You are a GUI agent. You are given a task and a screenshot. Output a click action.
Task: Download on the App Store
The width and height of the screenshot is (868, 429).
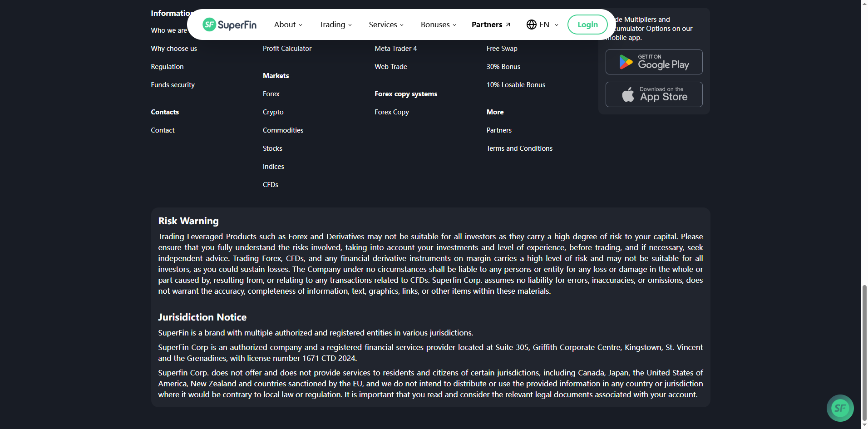tap(654, 94)
